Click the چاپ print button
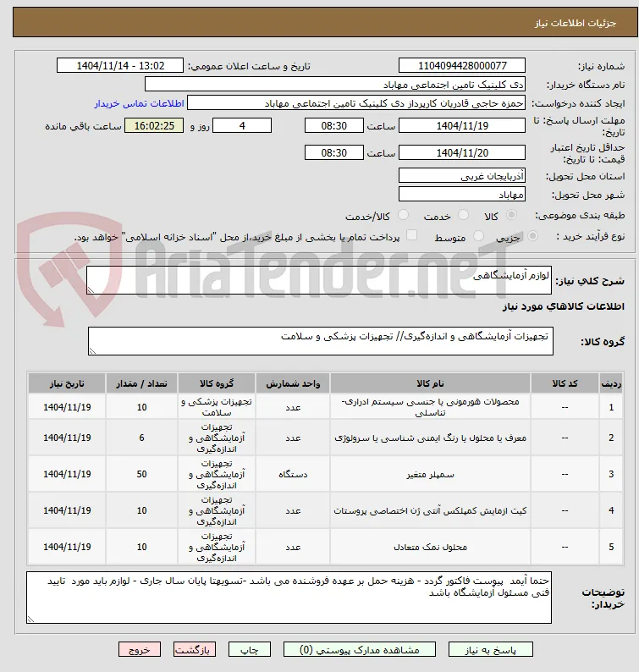This screenshot has width=639, height=672. (x=250, y=649)
